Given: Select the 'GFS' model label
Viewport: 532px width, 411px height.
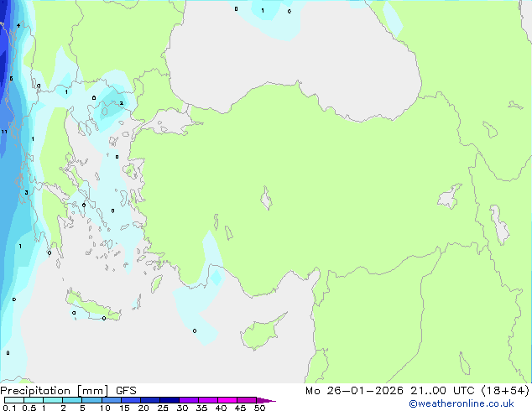Looking at the screenshot, I should pyautogui.click(x=126, y=391).
